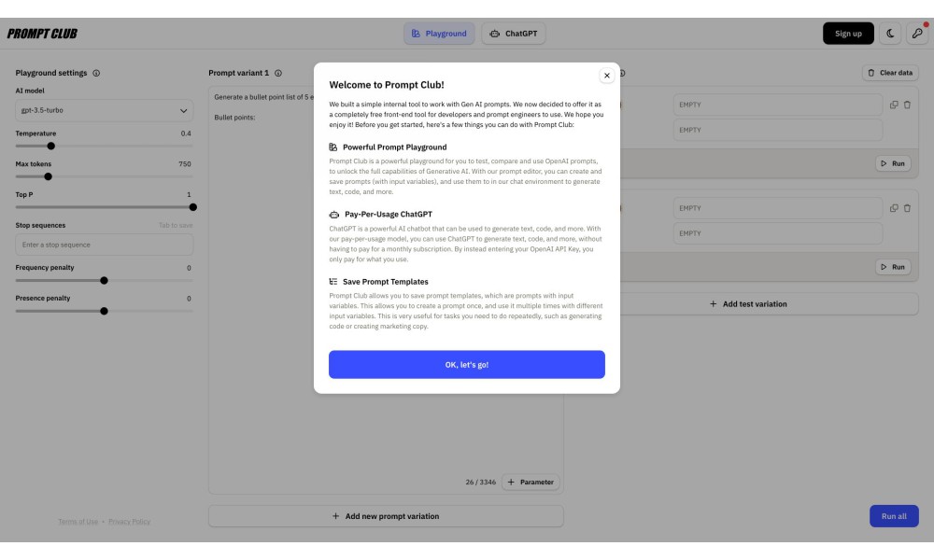Open the Terms of Use link
This screenshot has width=934, height=560.
coord(78,522)
